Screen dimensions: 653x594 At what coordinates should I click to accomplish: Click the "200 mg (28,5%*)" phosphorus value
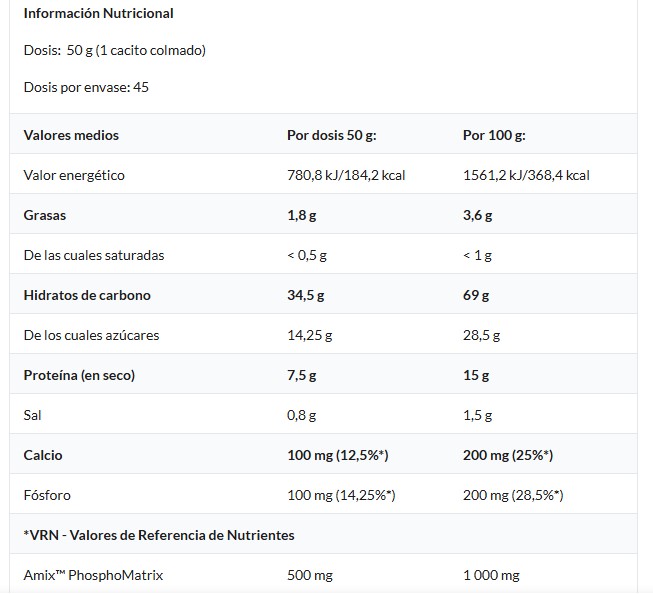(513, 495)
